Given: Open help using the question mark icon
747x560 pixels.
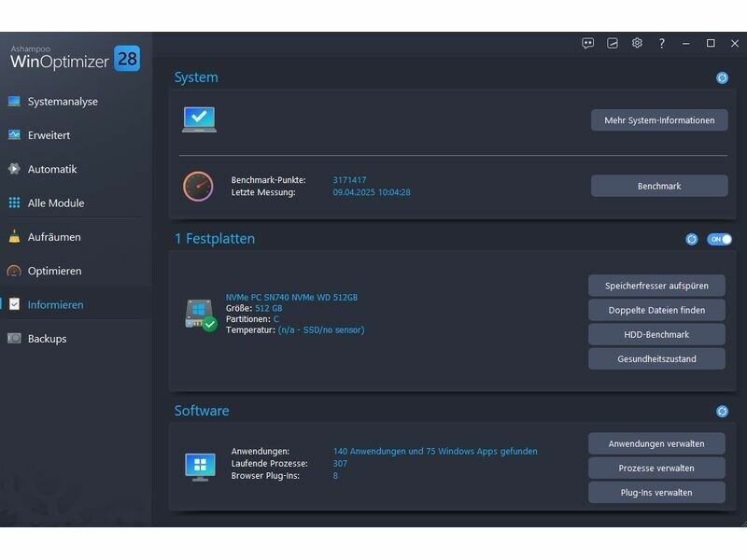Looking at the screenshot, I should click(x=662, y=43).
